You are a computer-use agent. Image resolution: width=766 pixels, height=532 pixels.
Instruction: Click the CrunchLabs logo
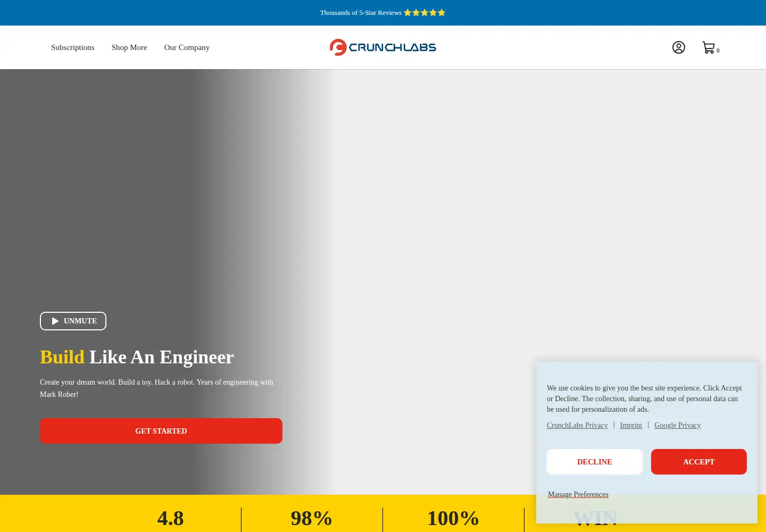coord(383,47)
